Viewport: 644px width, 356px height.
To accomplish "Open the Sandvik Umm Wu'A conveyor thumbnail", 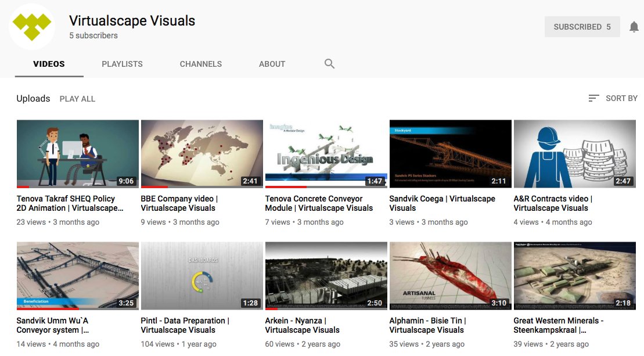I will tap(78, 276).
